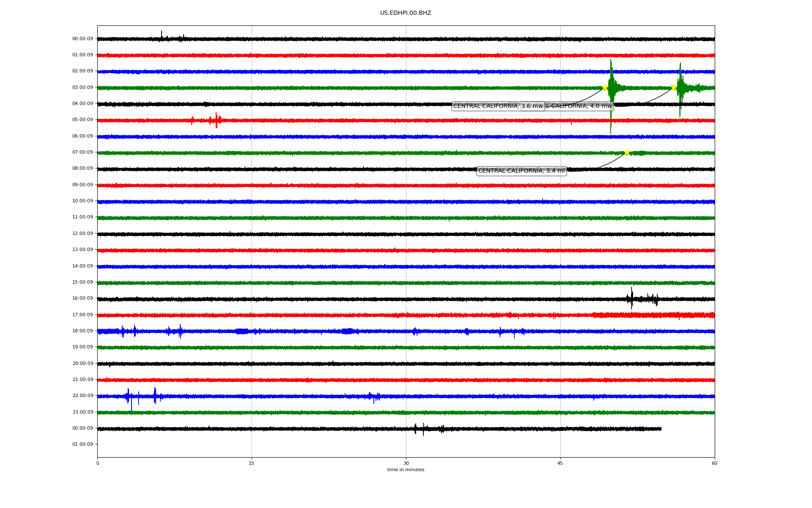Click the 18:00:09 row time label

pyautogui.click(x=82, y=331)
